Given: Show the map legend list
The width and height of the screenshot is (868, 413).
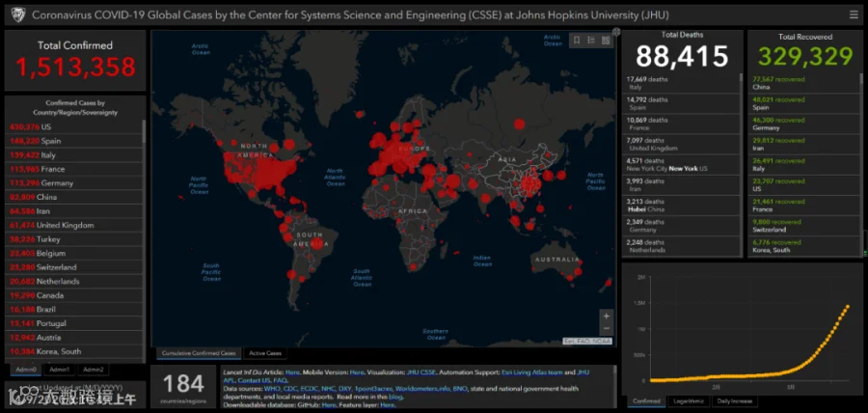Looking at the screenshot, I should (x=591, y=40).
